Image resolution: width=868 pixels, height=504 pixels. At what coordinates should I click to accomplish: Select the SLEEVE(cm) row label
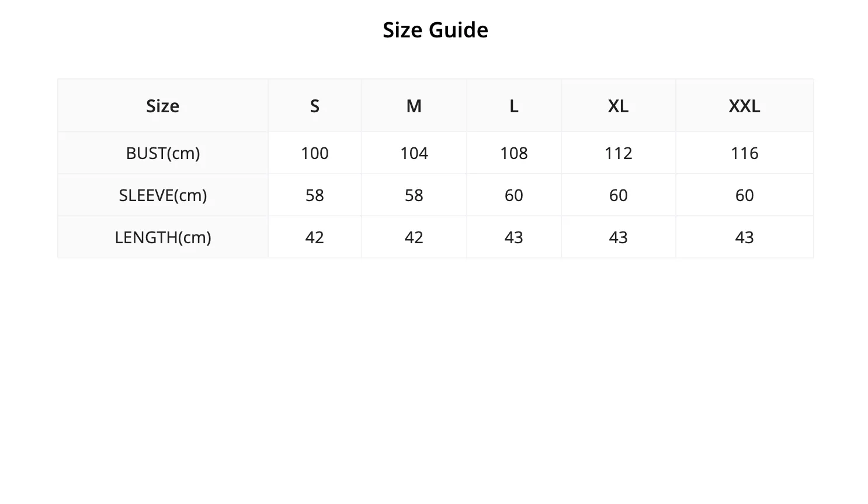pyautogui.click(x=163, y=195)
